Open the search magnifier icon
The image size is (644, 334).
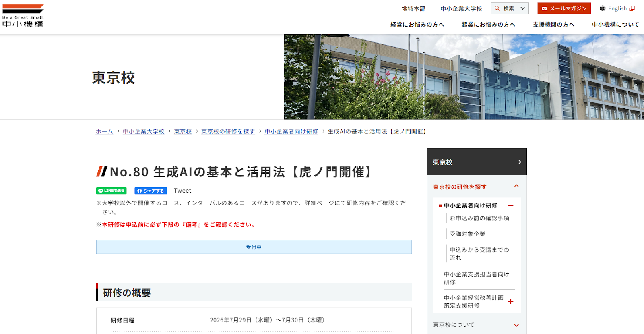(x=497, y=8)
